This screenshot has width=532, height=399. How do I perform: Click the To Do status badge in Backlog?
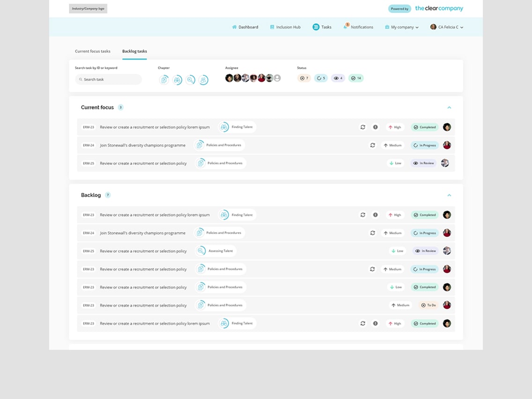tap(428, 305)
